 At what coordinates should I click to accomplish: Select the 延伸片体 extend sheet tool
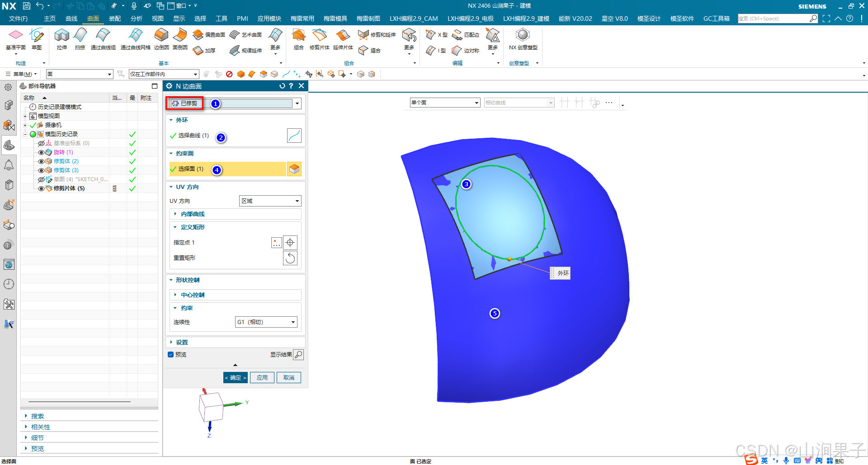(x=343, y=39)
